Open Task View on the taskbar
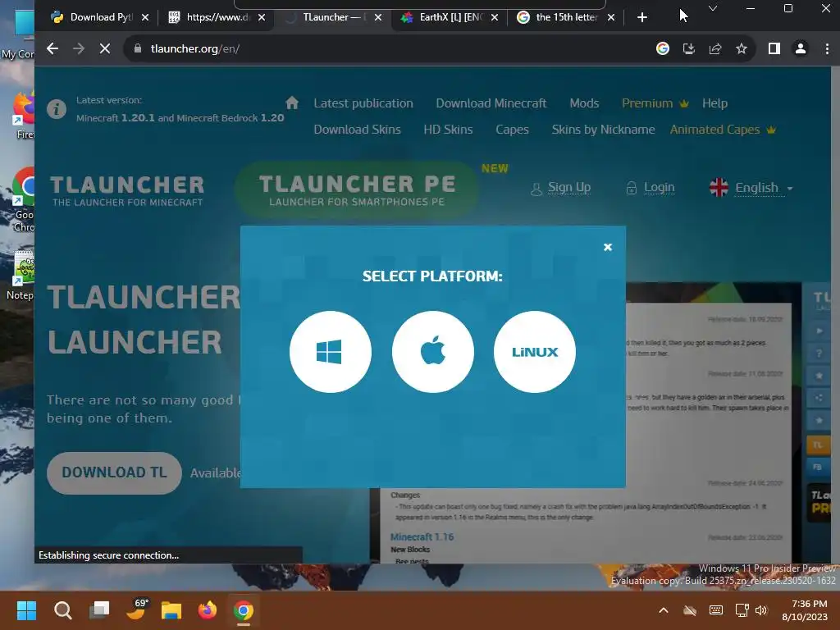Image resolution: width=840 pixels, height=630 pixels. (99, 609)
